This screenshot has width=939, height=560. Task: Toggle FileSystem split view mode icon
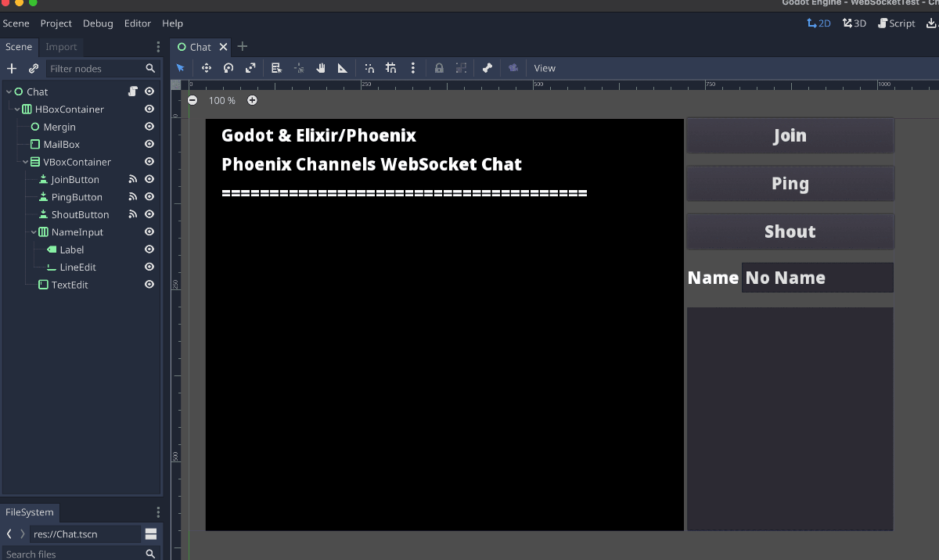pyautogui.click(x=151, y=534)
